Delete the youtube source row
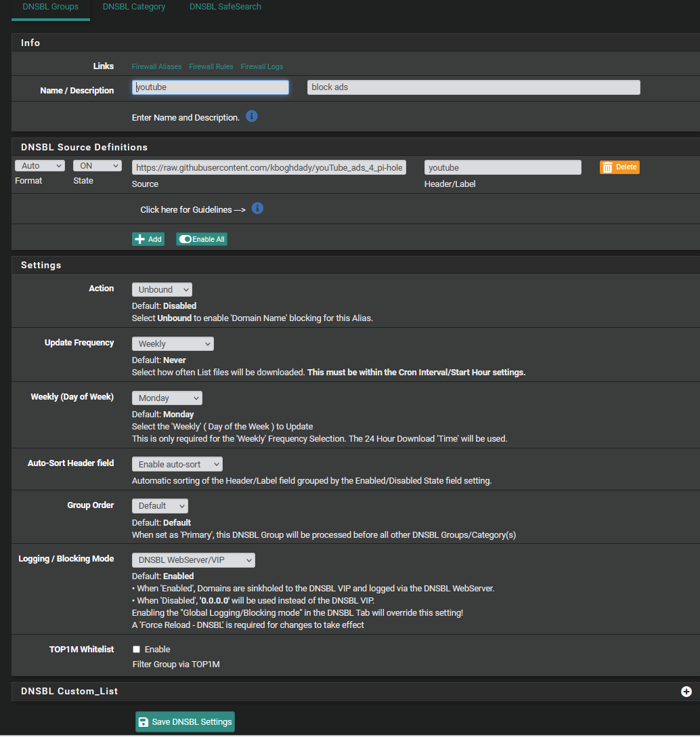The image size is (700, 737). coord(619,167)
